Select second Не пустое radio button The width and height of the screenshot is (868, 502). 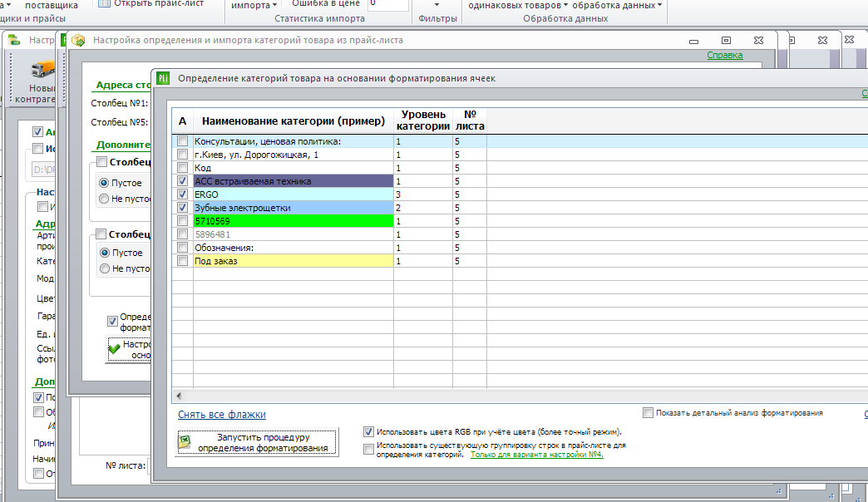click(x=105, y=268)
